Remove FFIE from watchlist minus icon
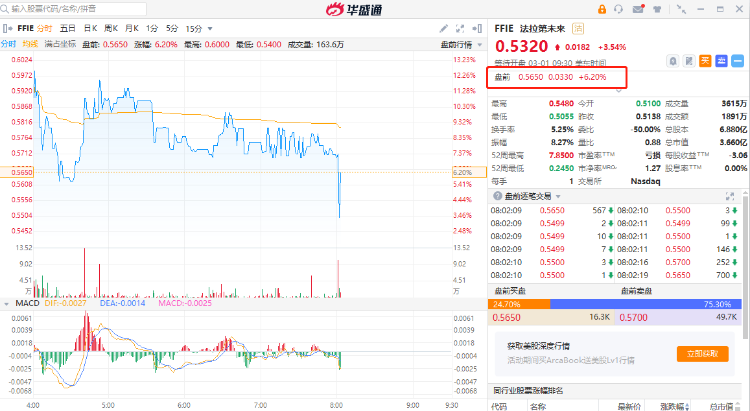This screenshot has width=750, height=411. [738, 61]
